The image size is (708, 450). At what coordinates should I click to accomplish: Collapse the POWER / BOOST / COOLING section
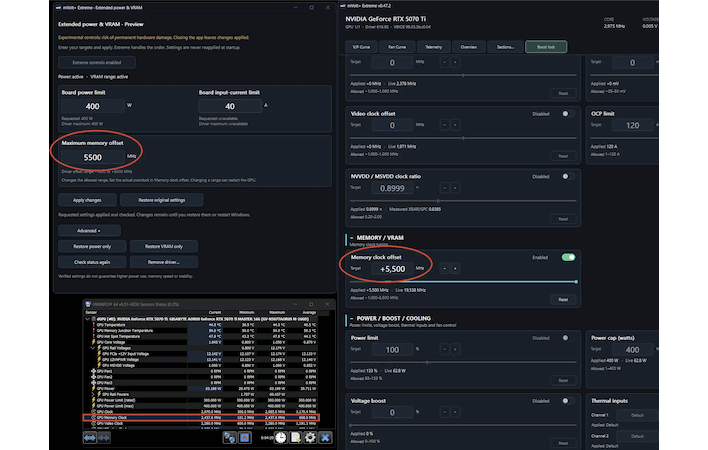coord(352,319)
